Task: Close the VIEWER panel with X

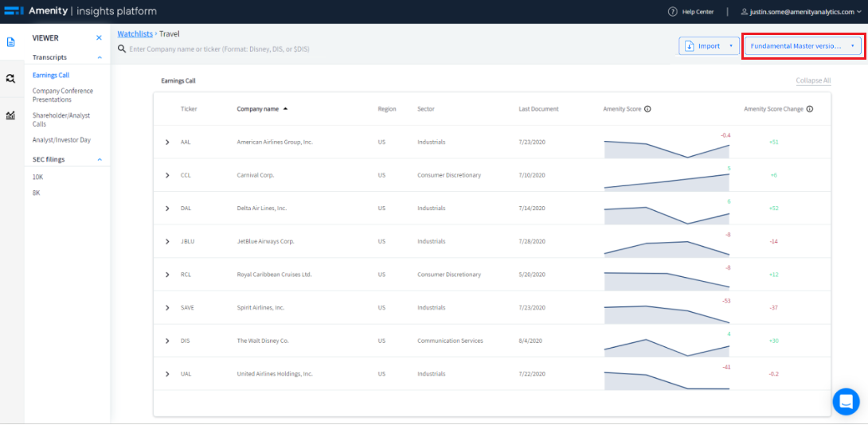Action: pyautogui.click(x=99, y=38)
